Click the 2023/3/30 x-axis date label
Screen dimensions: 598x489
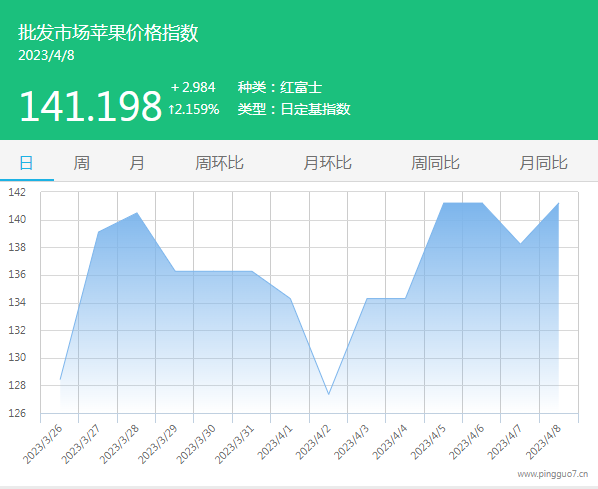196,444
